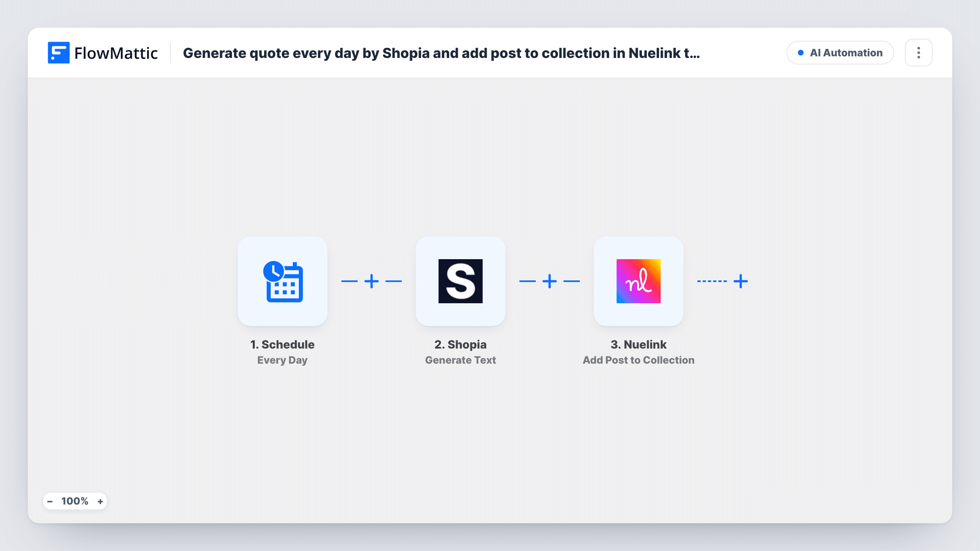Add step between Schedule and Shopia

[372, 281]
